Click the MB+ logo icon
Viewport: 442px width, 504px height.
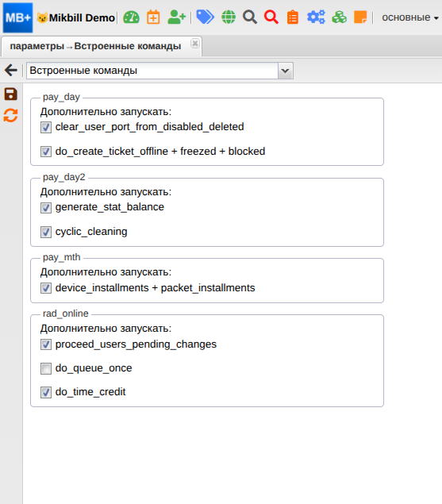[x=17, y=17]
